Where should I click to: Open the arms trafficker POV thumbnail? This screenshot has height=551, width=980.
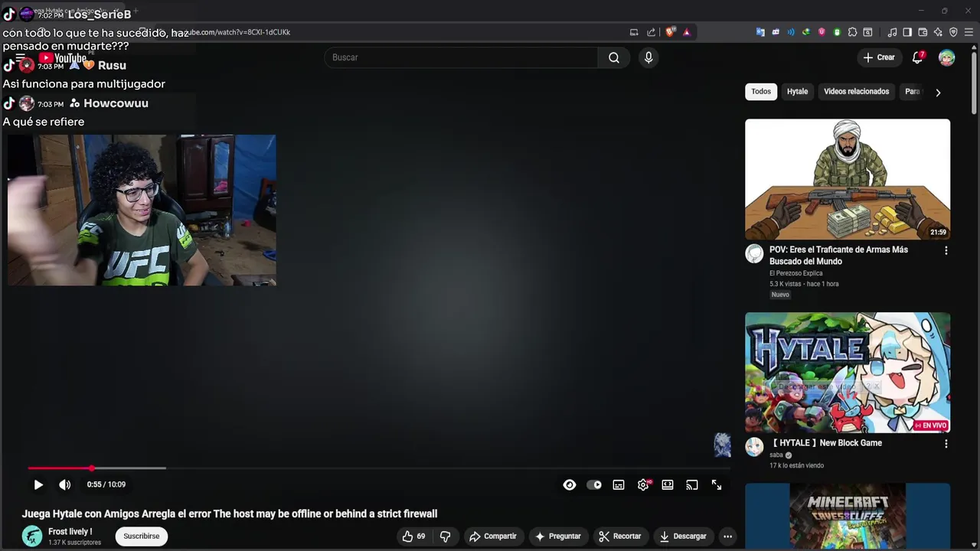[848, 179]
